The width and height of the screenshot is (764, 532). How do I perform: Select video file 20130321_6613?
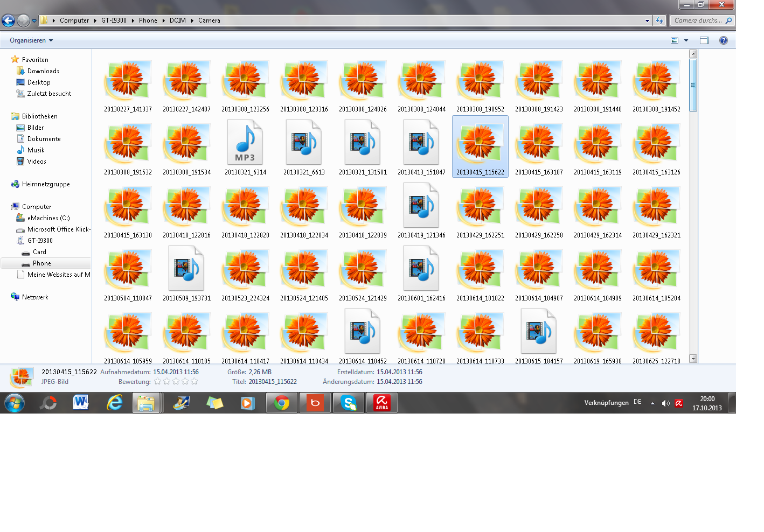tap(304, 144)
